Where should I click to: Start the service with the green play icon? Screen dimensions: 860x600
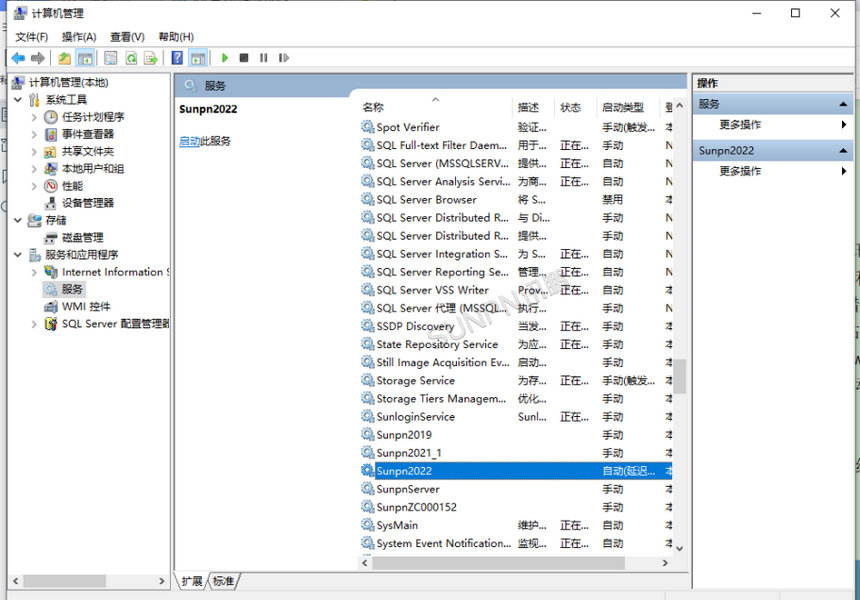pyautogui.click(x=224, y=58)
